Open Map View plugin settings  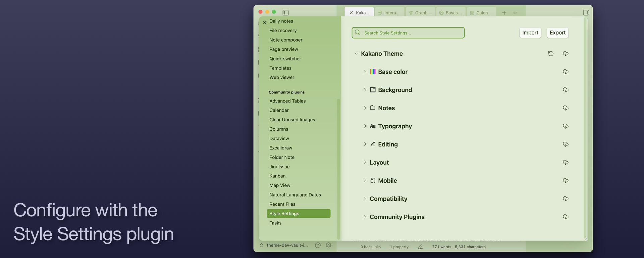pyautogui.click(x=280, y=185)
